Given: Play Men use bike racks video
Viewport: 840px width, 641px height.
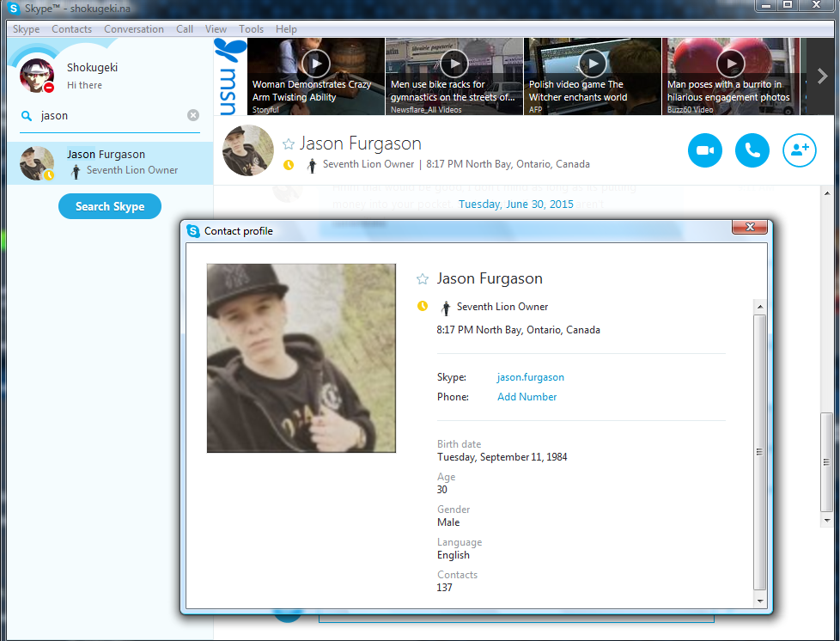Looking at the screenshot, I should [454, 64].
